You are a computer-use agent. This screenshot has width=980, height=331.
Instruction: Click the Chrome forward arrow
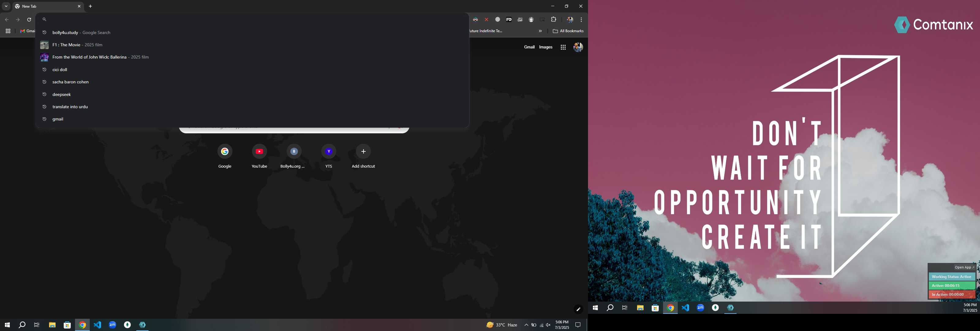coord(18,19)
